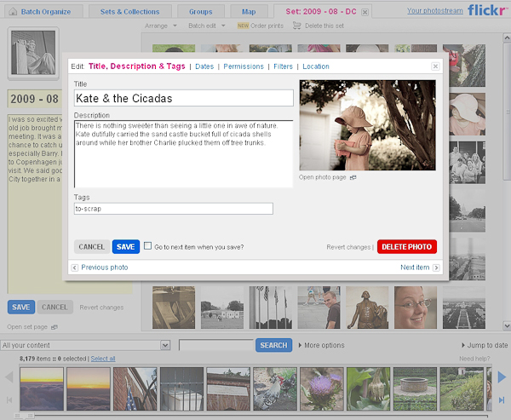Switch to the Dates tab
The height and width of the screenshot is (420, 511).
pos(204,66)
